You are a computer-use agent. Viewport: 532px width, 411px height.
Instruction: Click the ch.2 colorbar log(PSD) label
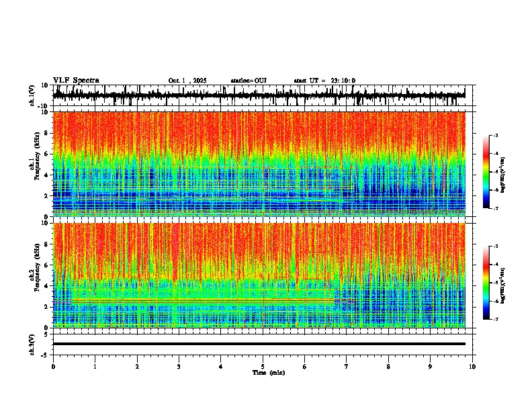[503, 285]
